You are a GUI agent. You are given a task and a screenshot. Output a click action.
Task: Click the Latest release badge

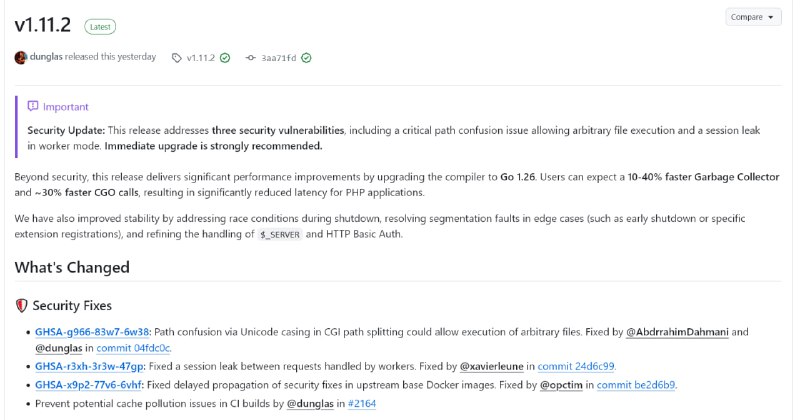(x=100, y=27)
